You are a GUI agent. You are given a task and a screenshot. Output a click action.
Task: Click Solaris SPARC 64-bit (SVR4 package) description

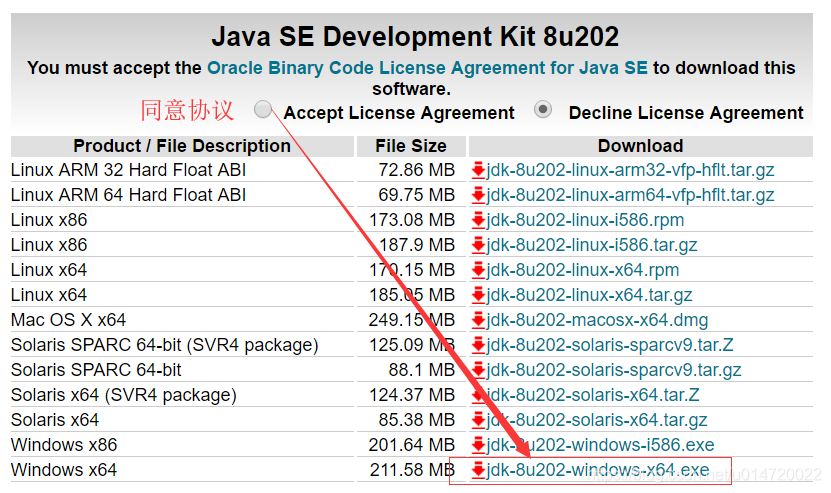(164, 345)
